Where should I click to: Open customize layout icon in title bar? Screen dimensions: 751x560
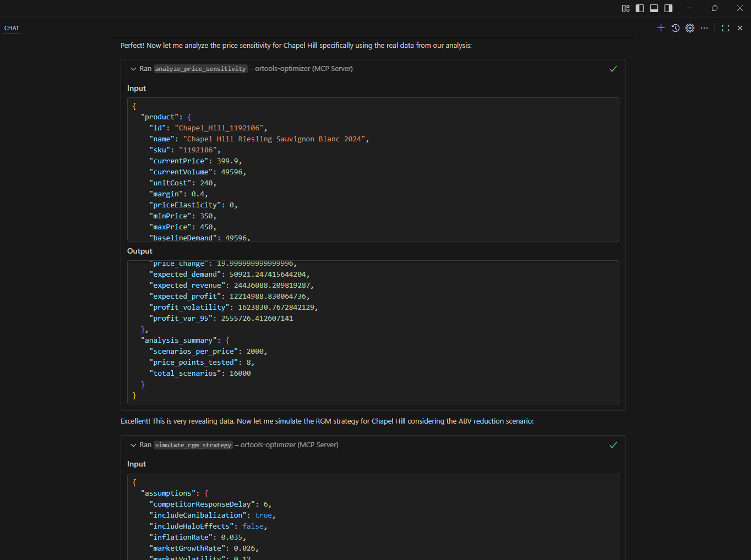(625, 8)
